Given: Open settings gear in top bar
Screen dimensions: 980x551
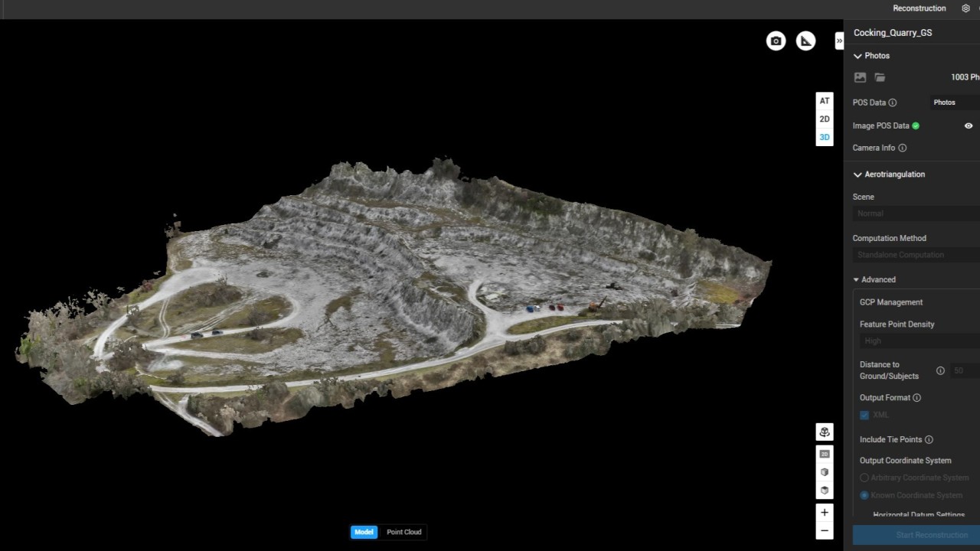Looking at the screenshot, I should pyautogui.click(x=965, y=8).
